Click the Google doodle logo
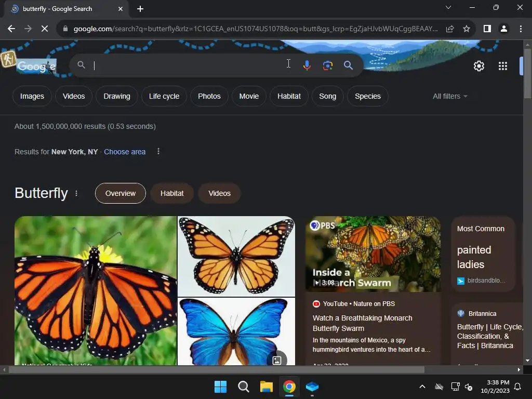This screenshot has width=532, height=399. point(36,66)
